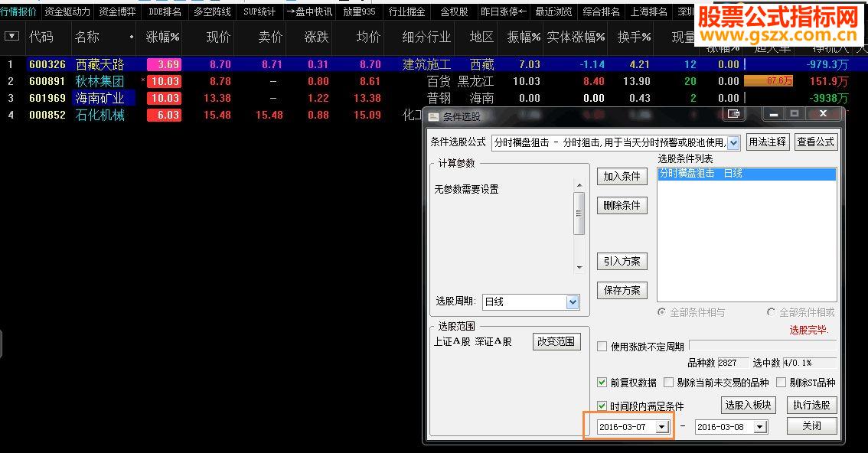Toggle the 时间段内满足条件 checkbox

602,406
